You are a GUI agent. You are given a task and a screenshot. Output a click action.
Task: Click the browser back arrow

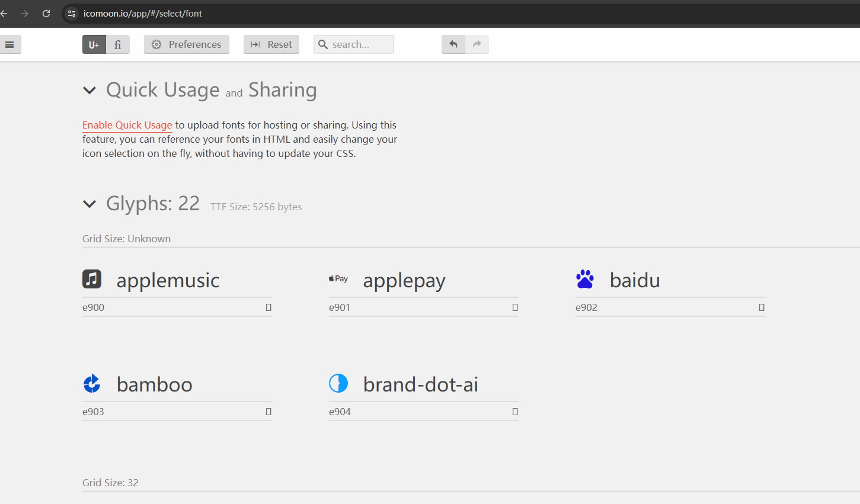tap(4, 13)
